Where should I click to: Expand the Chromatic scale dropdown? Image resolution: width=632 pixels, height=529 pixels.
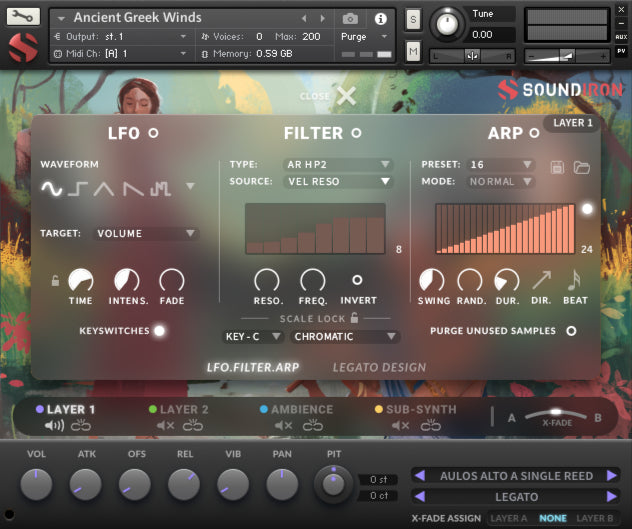tap(345, 337)
